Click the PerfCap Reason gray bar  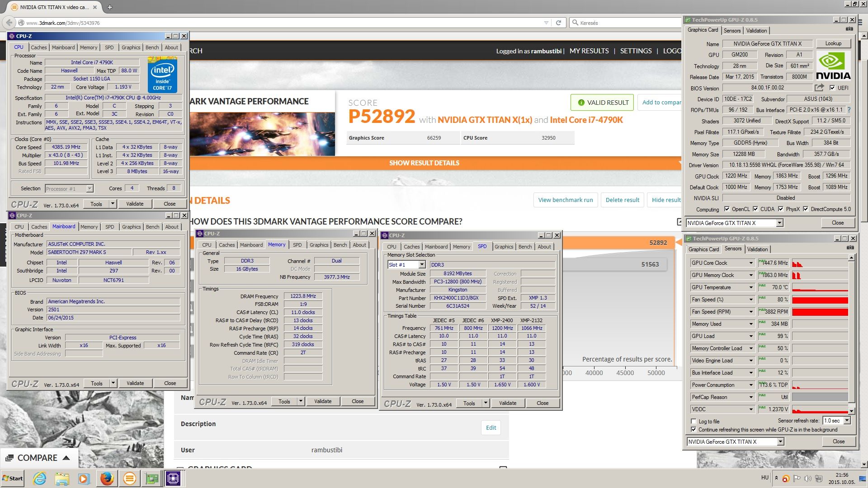click(820, 397)
